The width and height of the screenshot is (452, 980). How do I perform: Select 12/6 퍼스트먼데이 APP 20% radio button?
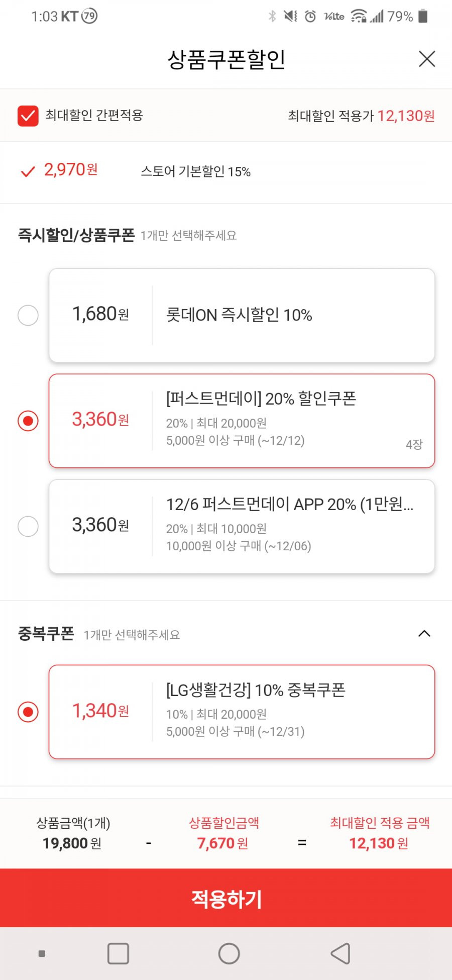pos(28,527)
